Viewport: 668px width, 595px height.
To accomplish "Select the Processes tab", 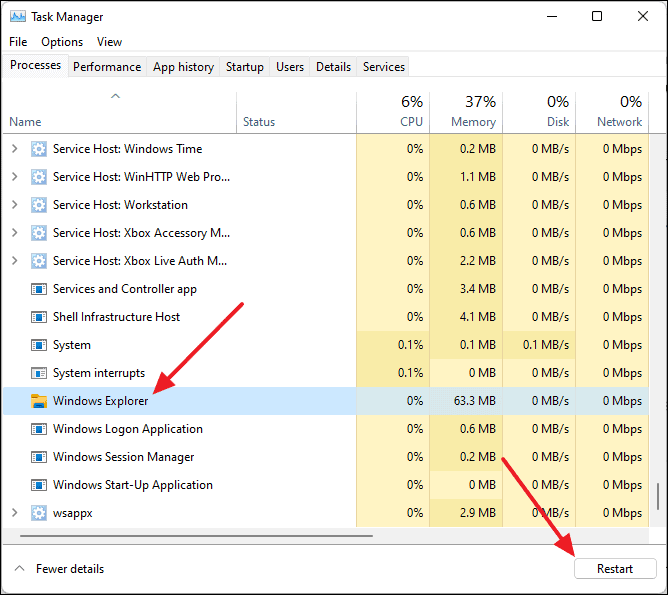I will [x=35, y=65].
